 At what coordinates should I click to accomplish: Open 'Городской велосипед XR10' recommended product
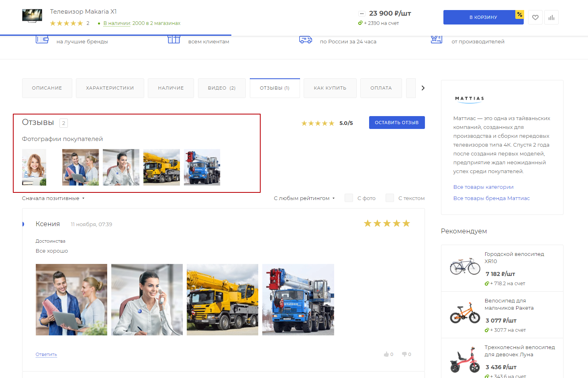[514, 257]
